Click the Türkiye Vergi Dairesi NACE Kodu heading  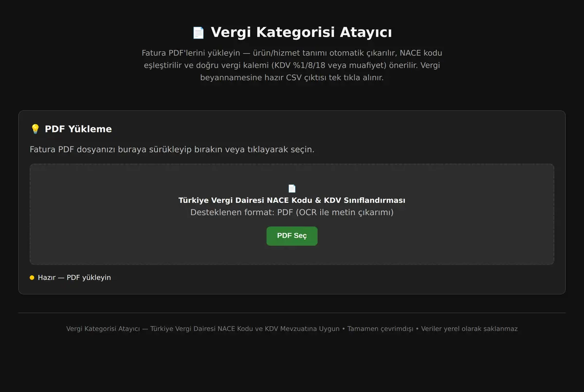coord(292,200)
